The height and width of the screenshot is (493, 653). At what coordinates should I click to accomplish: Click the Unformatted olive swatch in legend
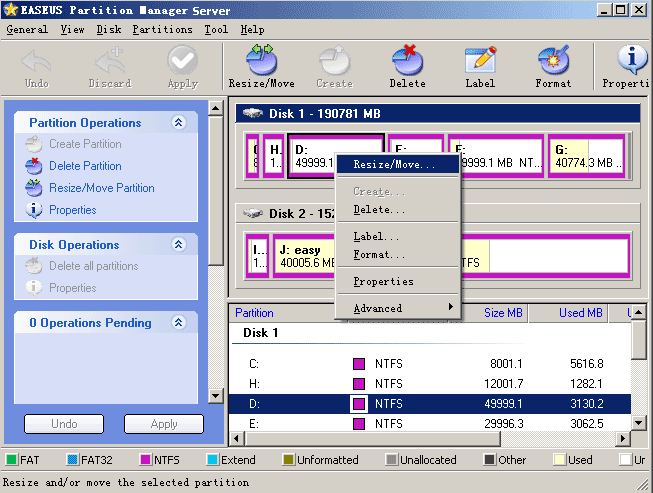(x=288, y=460)
